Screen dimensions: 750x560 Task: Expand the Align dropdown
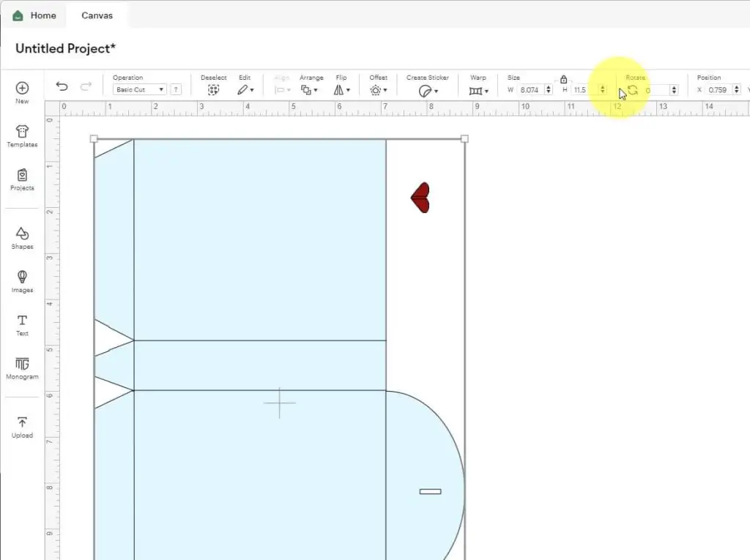[x=283, y=90]
